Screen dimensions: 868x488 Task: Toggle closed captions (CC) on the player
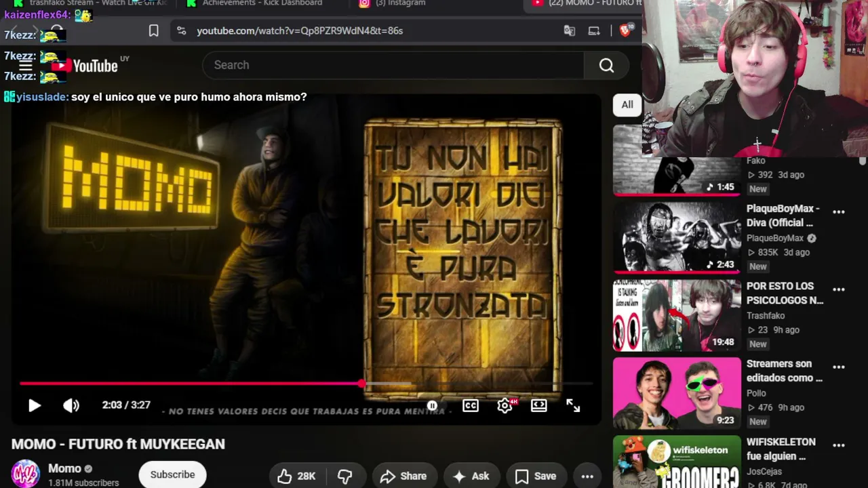(471, 405)
